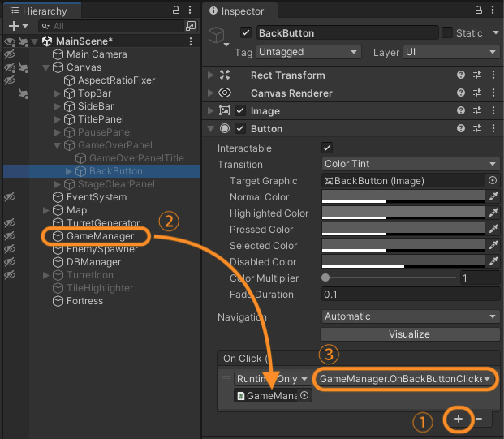Image resolution: width=504 pixels, height=439 pixels.
Task: Open Rect Transform component context menu
Action: pyautogui.click(x=493, y=75)
